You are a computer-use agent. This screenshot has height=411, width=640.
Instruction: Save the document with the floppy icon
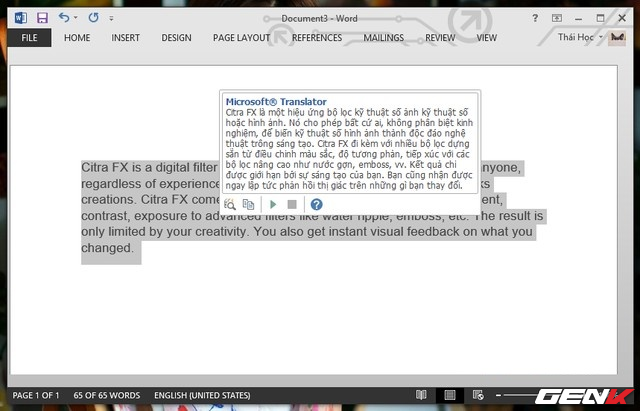point(42,18)
